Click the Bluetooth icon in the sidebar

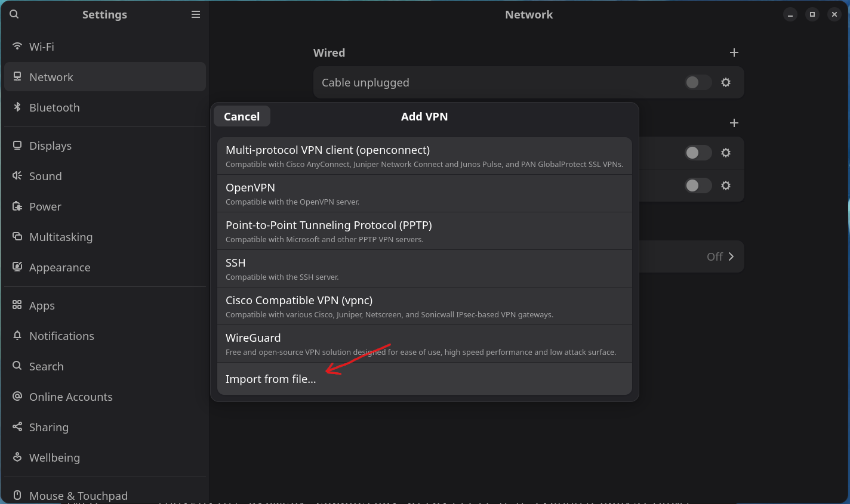coord(17,107)
